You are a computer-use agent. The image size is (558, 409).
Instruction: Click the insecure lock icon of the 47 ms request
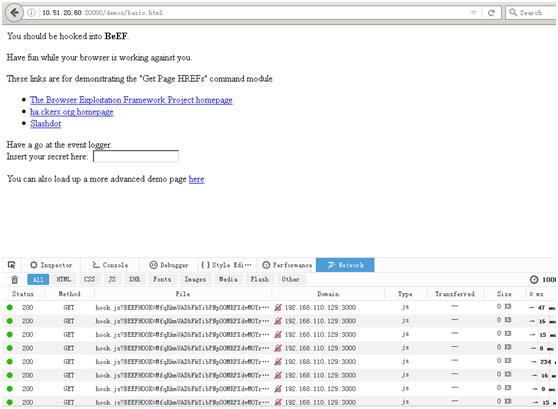[x=278, y=308]
